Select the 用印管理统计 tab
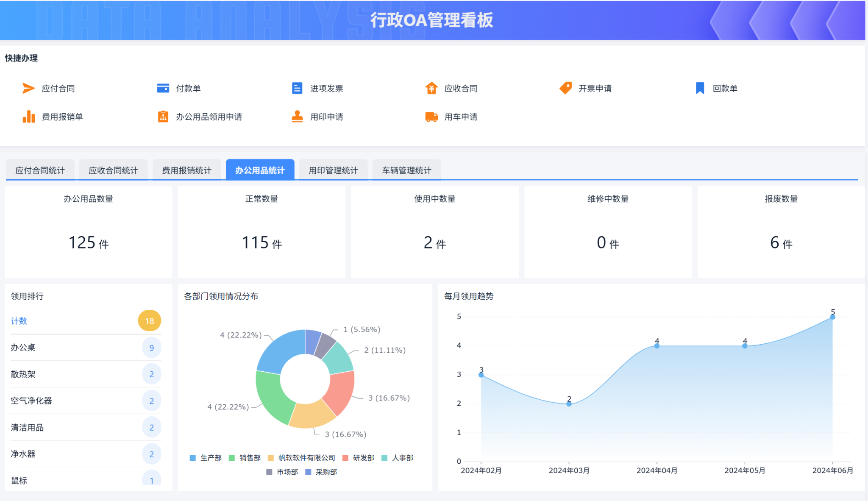The image size is (868, 501). point(333,170)
